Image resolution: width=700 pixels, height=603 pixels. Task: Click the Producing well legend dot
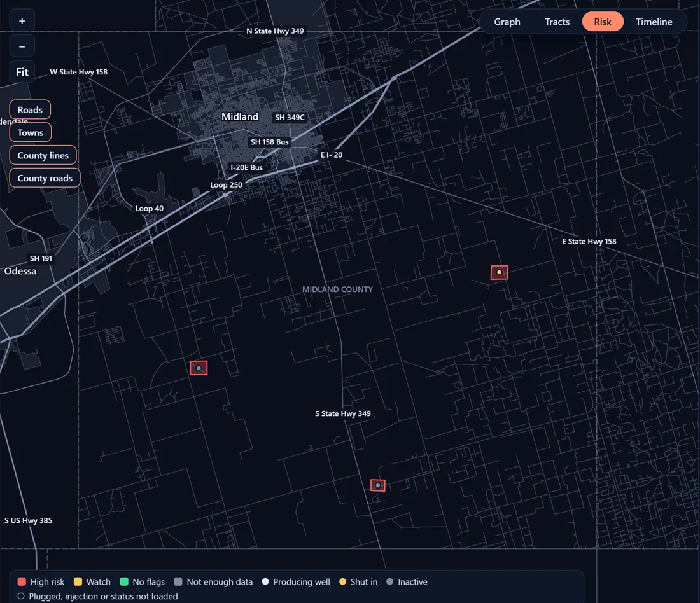265,581
